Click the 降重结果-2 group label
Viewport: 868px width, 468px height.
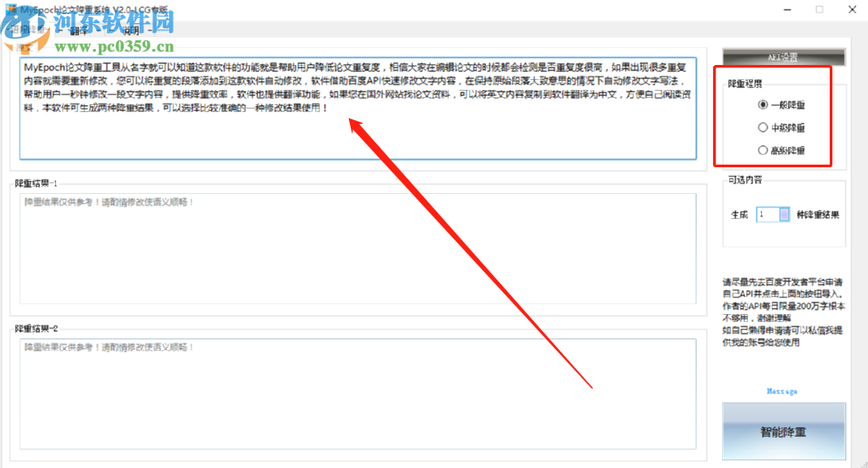[36, 328]
